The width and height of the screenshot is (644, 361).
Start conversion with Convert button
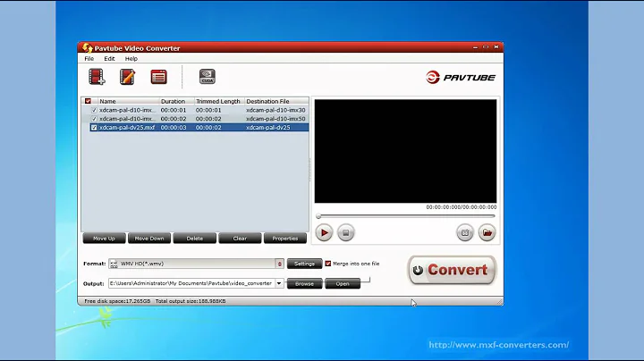(452, 270)
